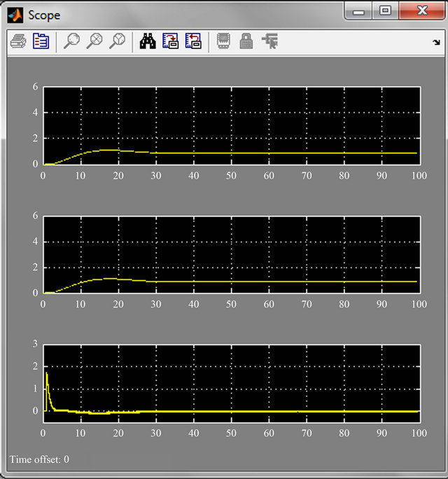The image size is (448, 479).
Task: Open the Scope Parameters icon
Action: (x=41, y=41)
